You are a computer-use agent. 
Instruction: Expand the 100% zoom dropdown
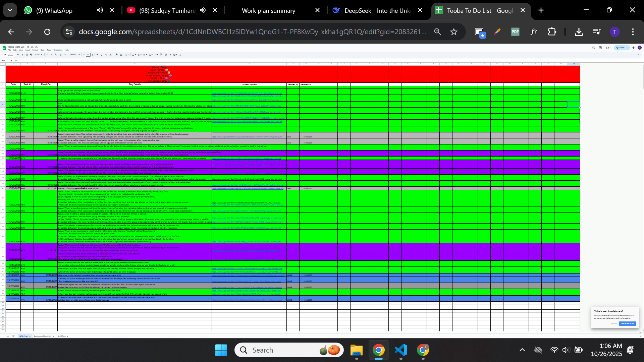coord(39,55)
